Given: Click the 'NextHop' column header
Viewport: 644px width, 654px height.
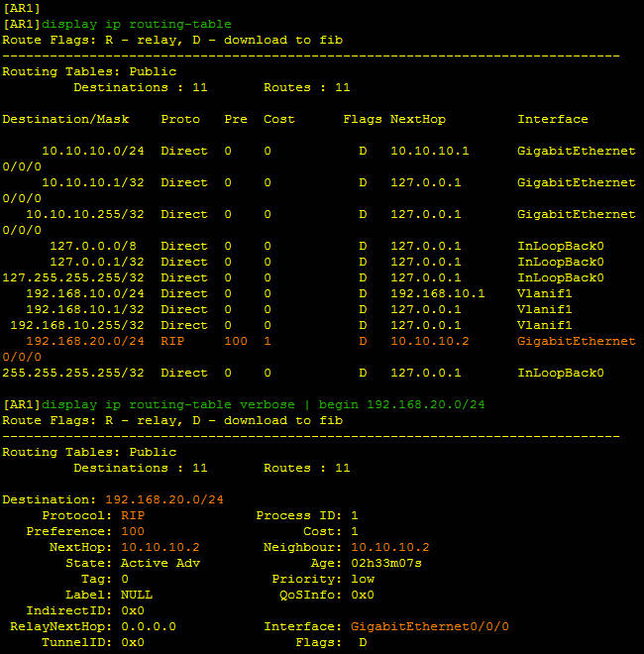Looking at the screenshot, I should point(417,119).
